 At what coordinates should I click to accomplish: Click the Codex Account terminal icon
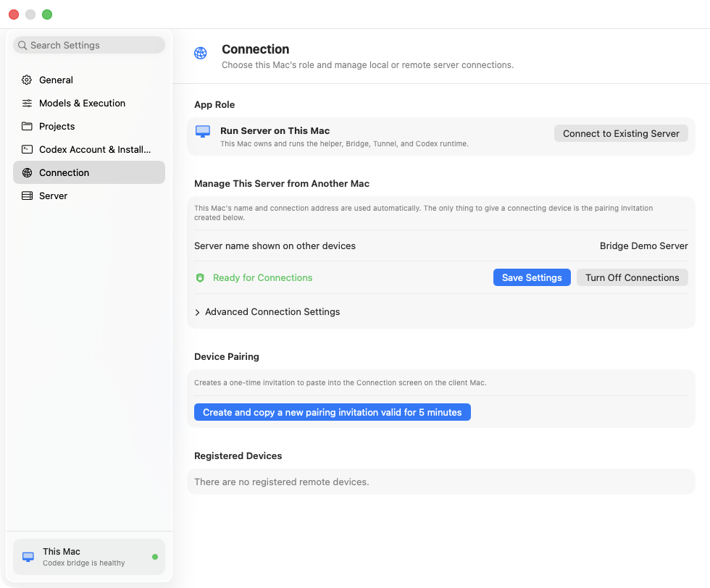(x=27, y=149)
